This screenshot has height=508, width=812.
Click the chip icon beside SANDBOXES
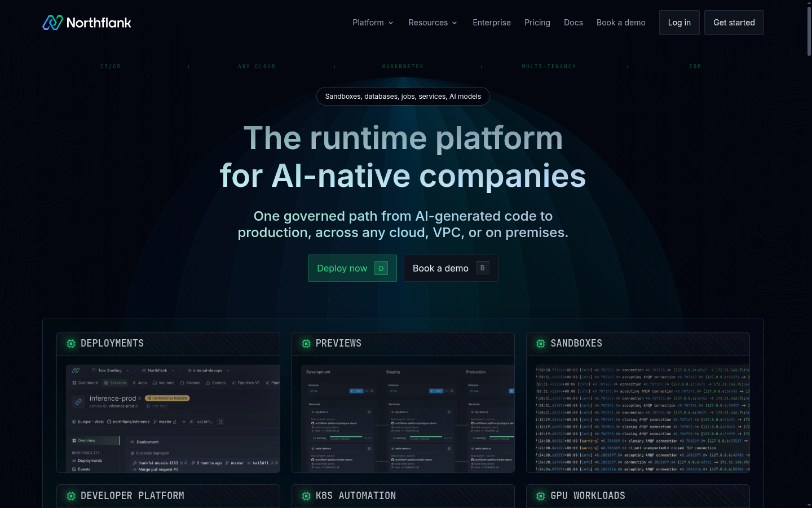(541, 344)
